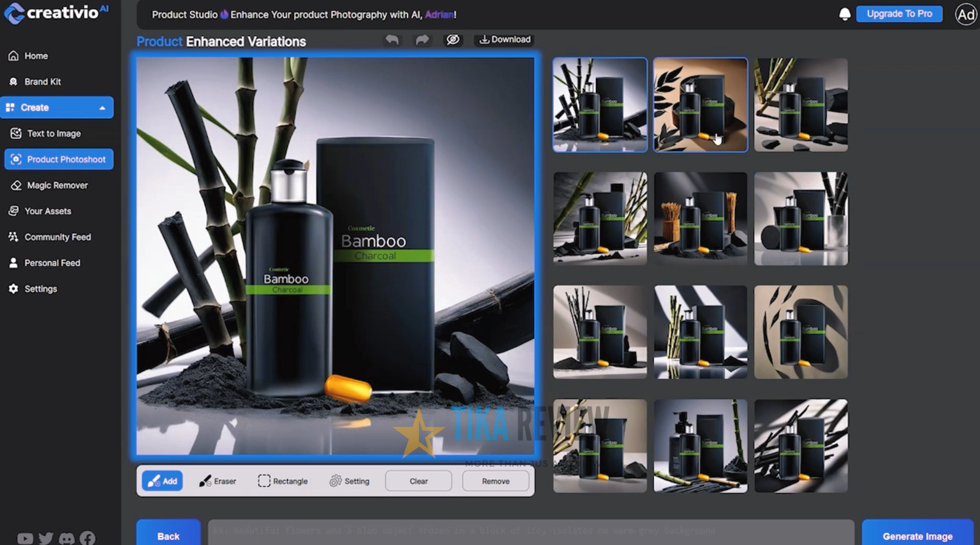Select the Eraser tool
Image resolution: width=980 pixels, height=545 pixels.
(x=217, y=481)
